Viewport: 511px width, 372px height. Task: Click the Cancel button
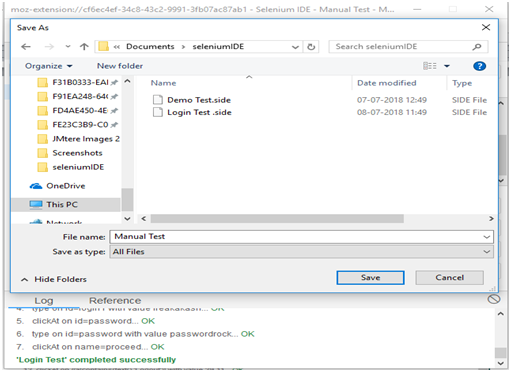[x=449, y=278]
